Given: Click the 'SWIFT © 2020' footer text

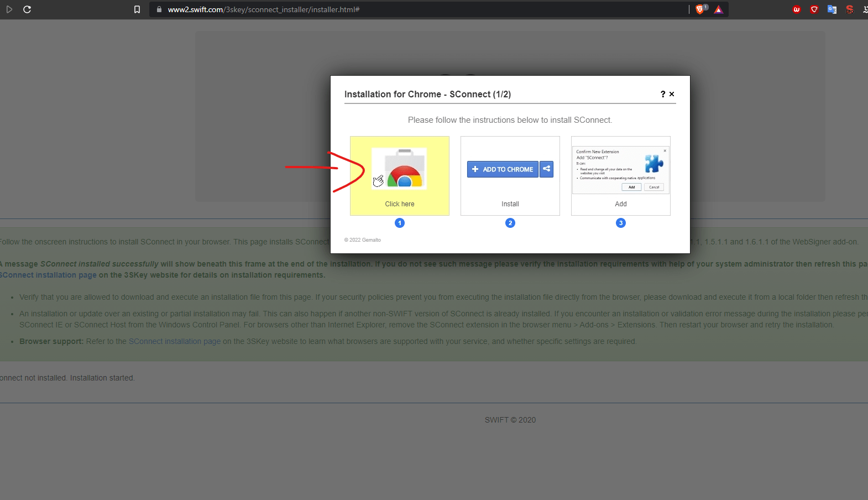Looking at the screenshot, I should [x=510, y=420].
